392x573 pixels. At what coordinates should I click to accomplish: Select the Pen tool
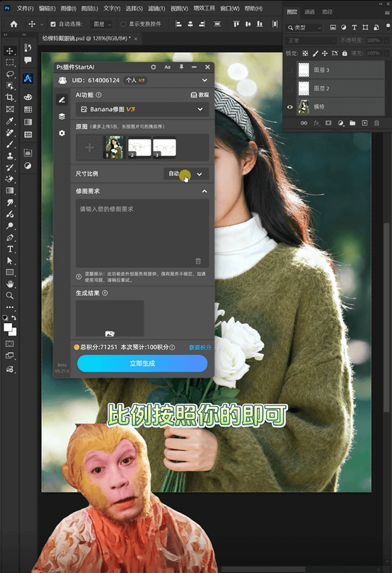point(10,237)
